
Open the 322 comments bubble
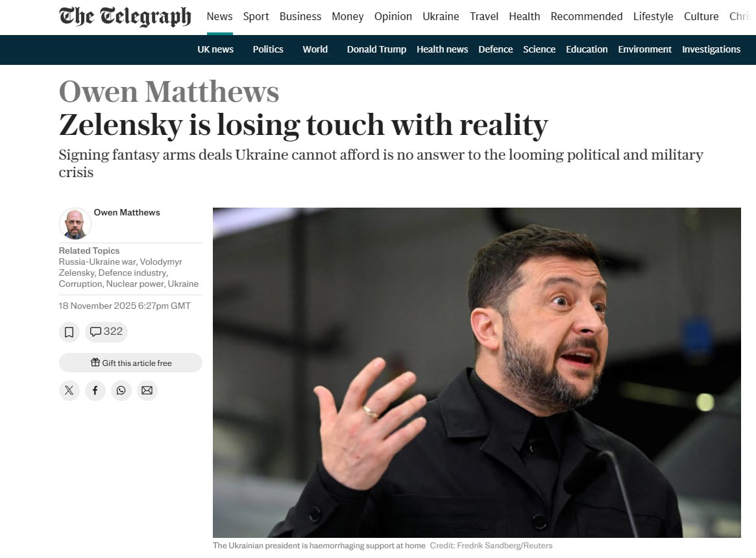106,332
